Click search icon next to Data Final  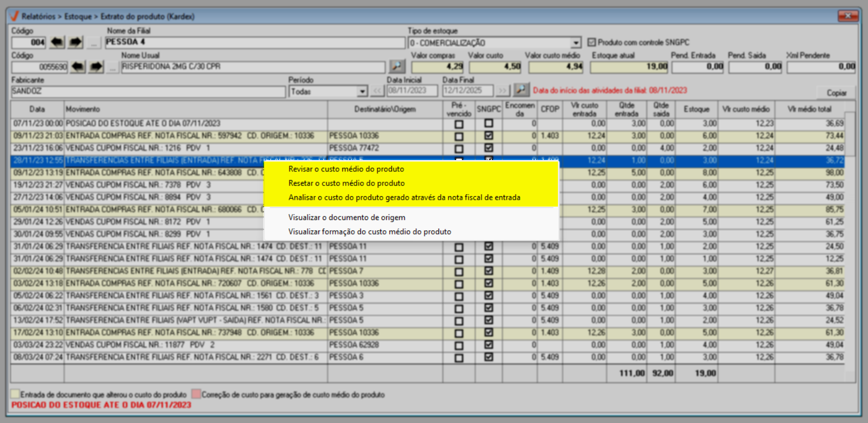521,91
